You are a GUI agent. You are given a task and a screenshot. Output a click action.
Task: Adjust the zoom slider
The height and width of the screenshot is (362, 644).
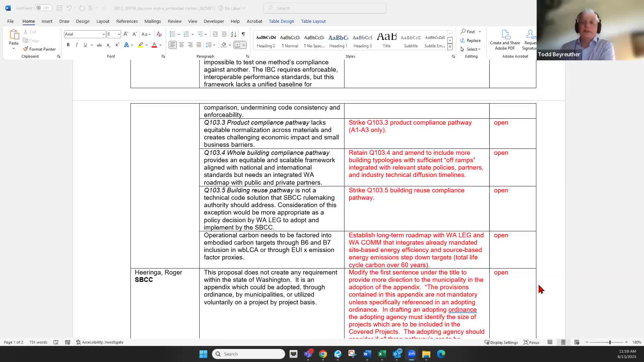click(x=609, y=342)
